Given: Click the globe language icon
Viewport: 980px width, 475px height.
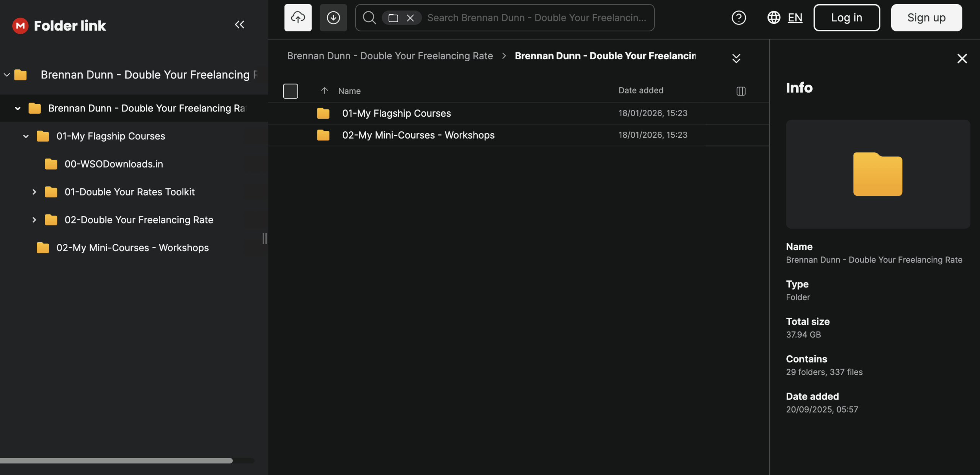Looking at the screenshot, I should coord(774,18).
